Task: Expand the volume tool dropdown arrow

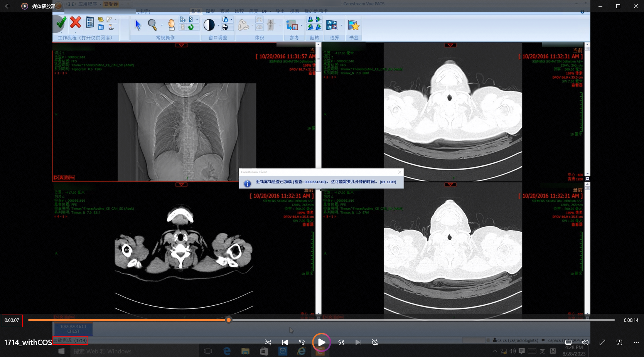Action: 253,26
